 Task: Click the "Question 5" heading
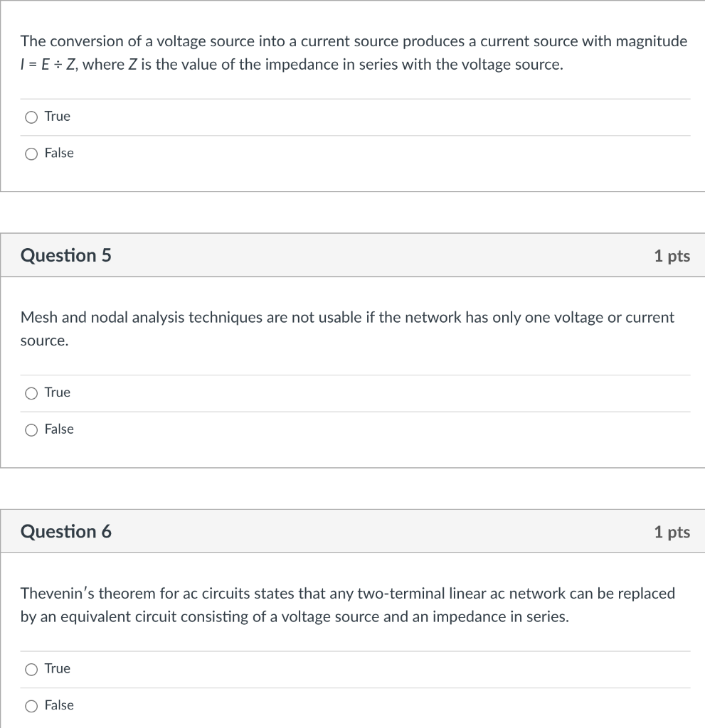point(66,255)
